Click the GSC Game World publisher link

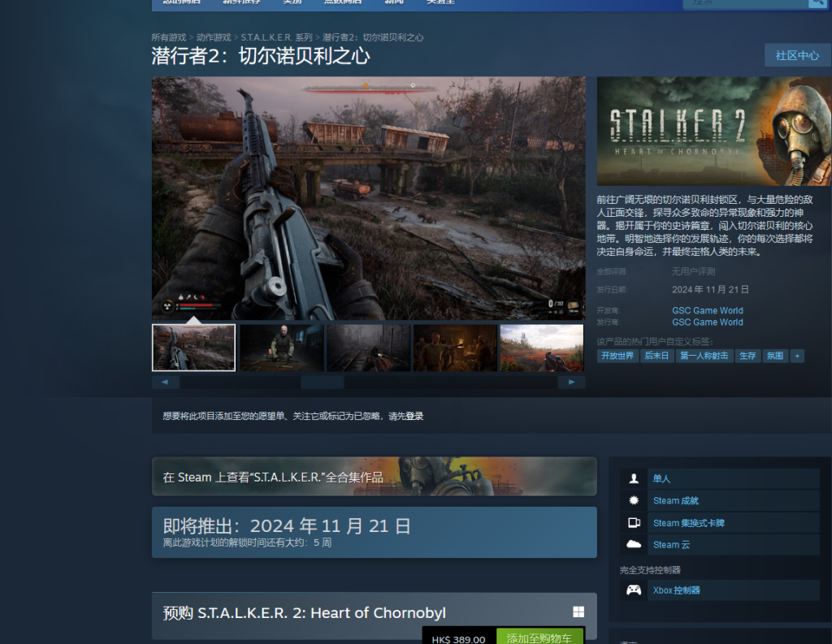tap(708, 322)
